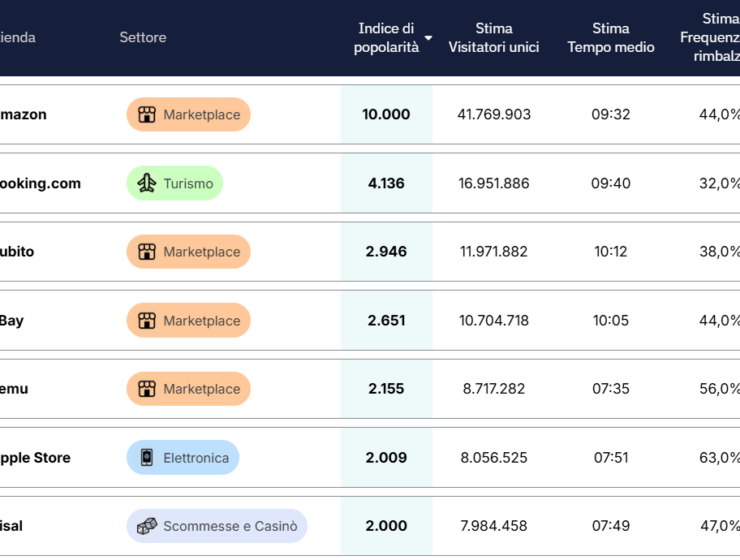The width and height of the screenshot is (740, 560).
Task: Click popularity index value 4.136
Action: 386,183
